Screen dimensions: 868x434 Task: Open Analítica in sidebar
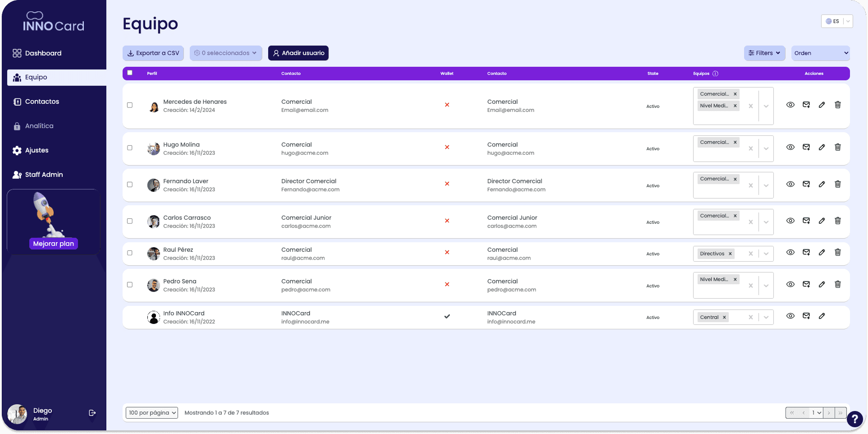click(33, 126)
